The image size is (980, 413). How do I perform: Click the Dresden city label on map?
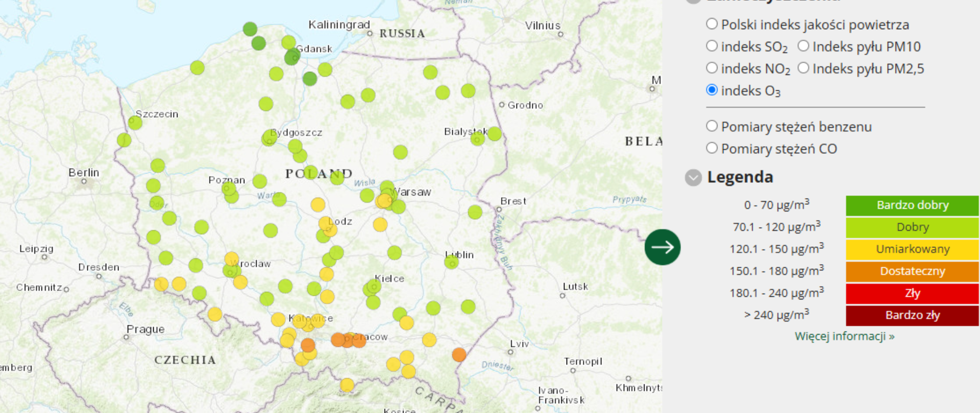coord(99,267)
